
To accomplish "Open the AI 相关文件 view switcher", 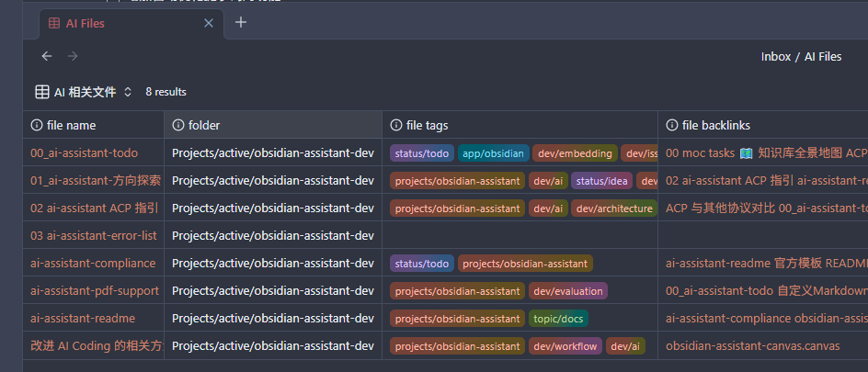I will [x=85, y=92].
